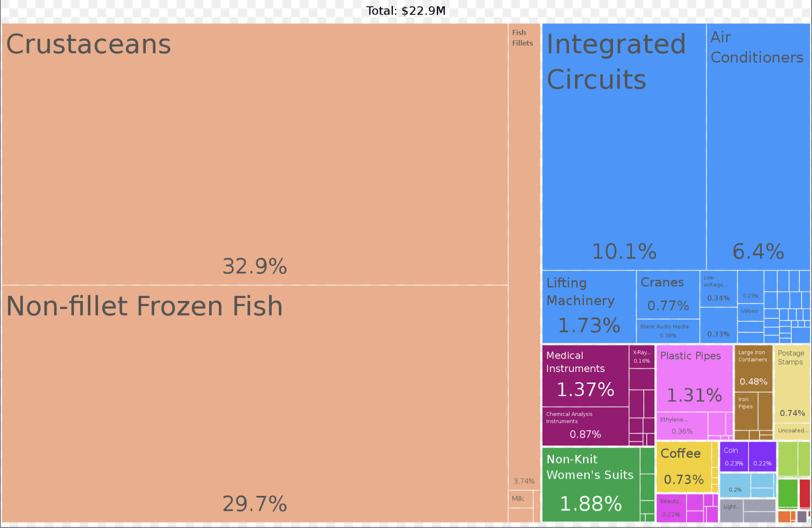
Task: Click the Crustaceans 32.9% treemap block
Action: (x=255, y=154)
